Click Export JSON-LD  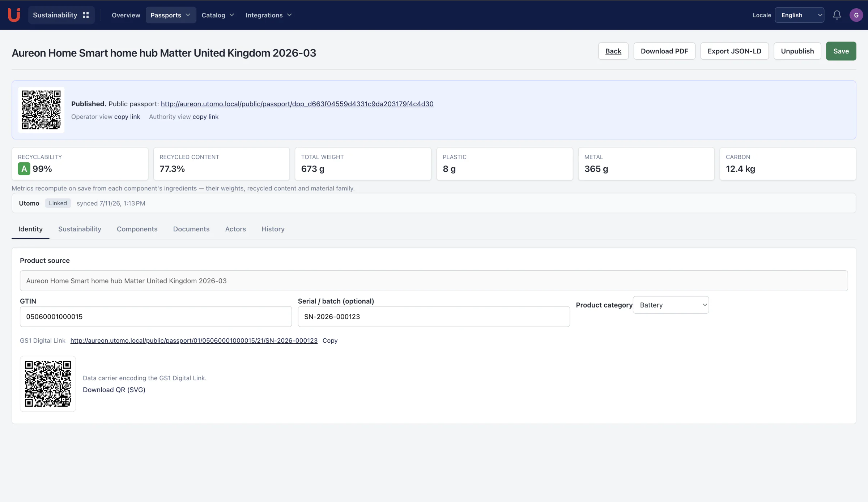[735, 51]
